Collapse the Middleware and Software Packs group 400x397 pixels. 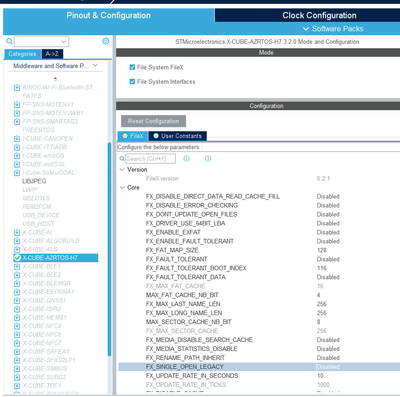tap(95, 65)
